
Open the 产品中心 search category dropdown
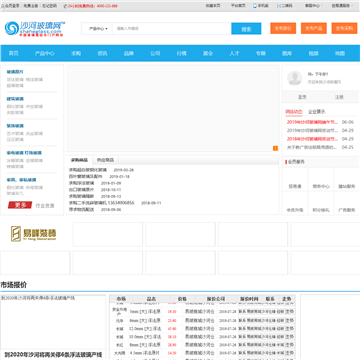(98, 29)
